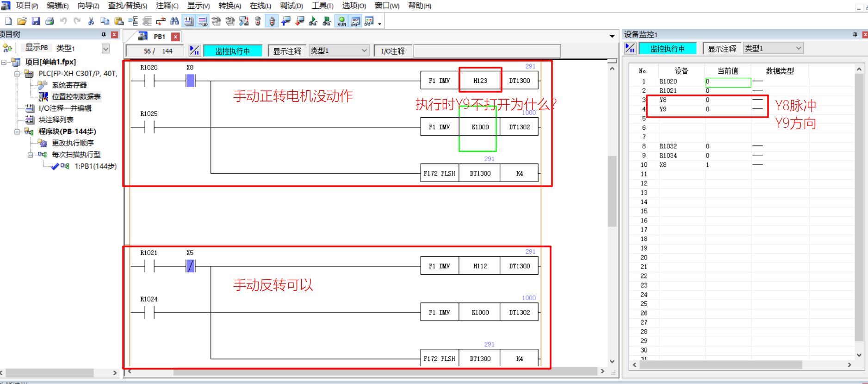
Task: Click the binoculars Find icon
Action: [x=174, y=21]
